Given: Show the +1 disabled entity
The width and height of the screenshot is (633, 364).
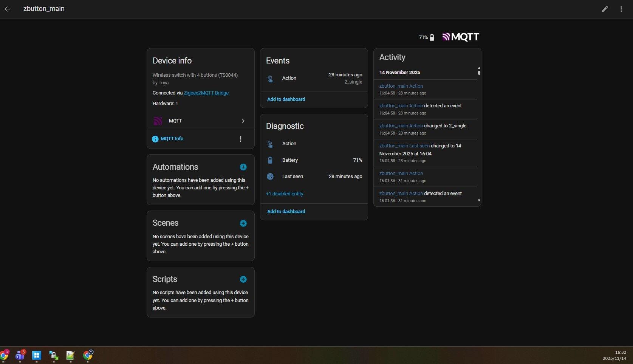Looking at the screenshot, I should [284, 194].
